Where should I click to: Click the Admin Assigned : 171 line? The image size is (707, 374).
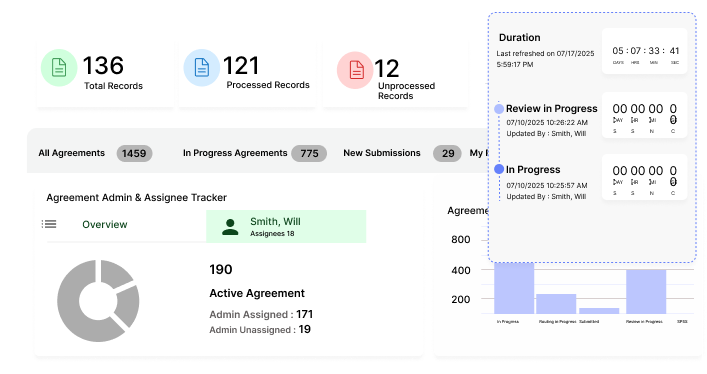click(x=261, y=314)
